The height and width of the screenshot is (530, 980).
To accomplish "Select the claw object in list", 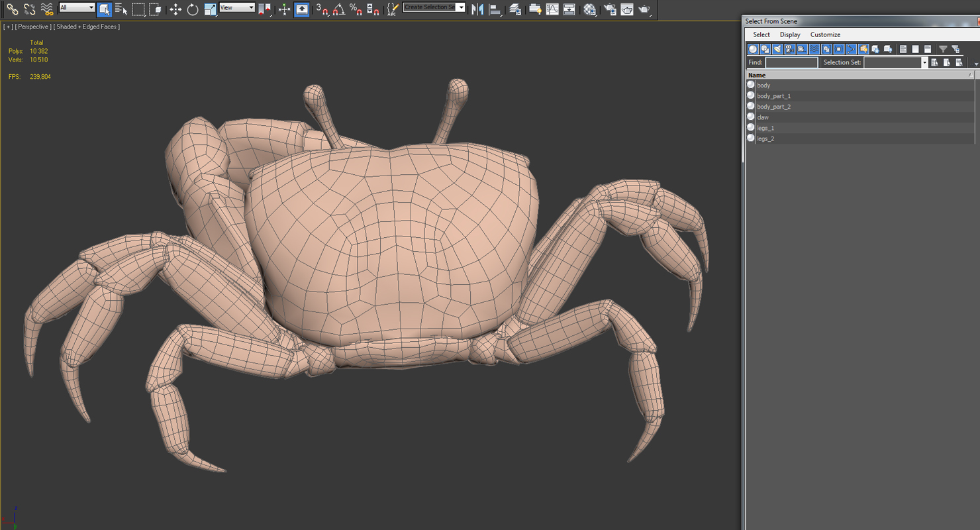I will (x=763, y=117).
